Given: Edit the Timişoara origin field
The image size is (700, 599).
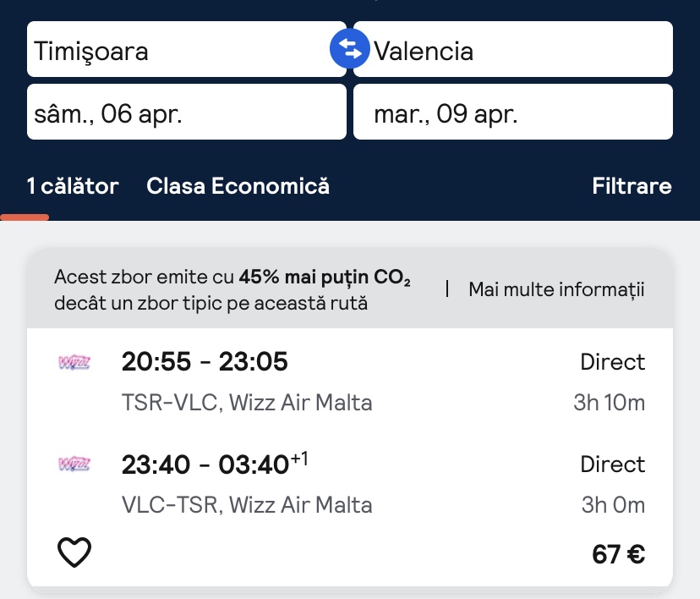Looking at the screenshot, I should 178,50.
